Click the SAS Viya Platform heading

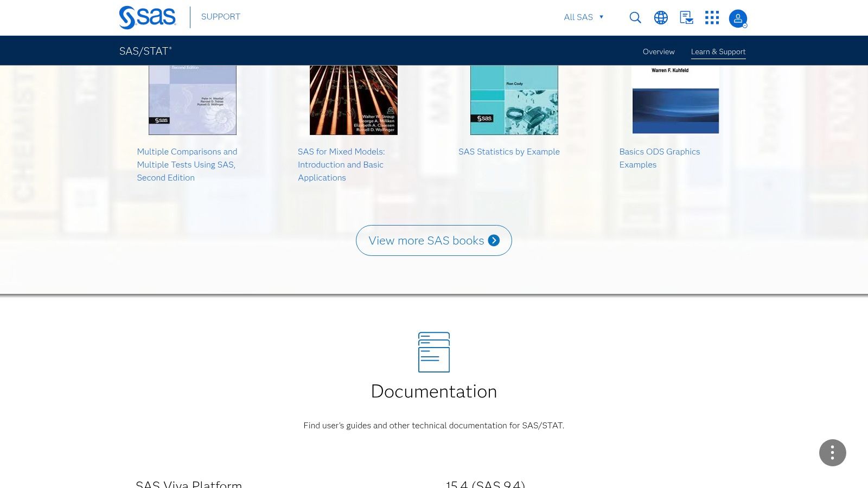tap(189, 483)
